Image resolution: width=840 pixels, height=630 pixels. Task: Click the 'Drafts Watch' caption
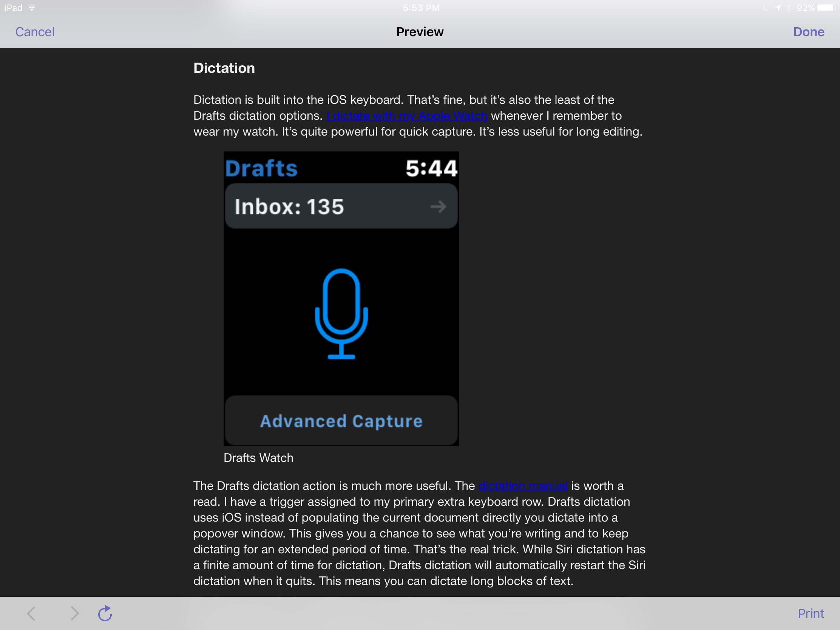tap(258, 458)
